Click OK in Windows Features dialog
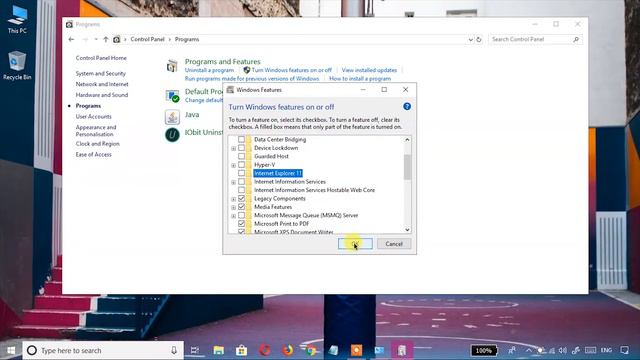The width and height of the screenshot is (640, 360). pos(355,244)
